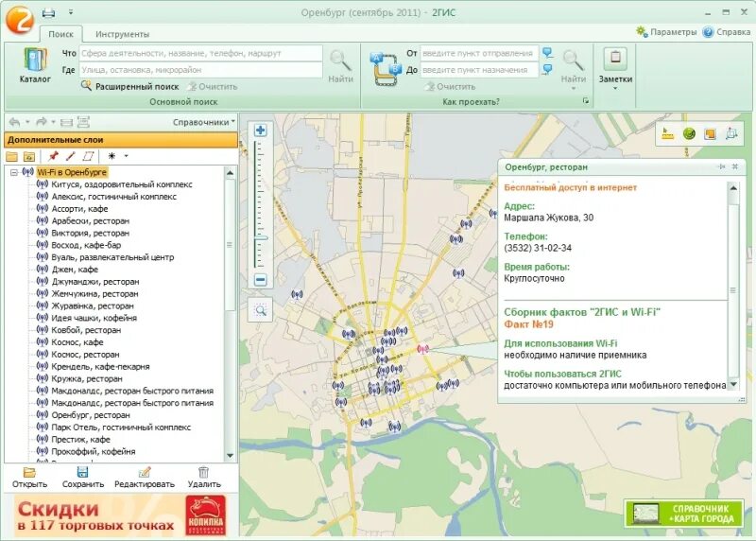Screen dimensions: 756x541
Task: Open Справка help
Action: 727,32
